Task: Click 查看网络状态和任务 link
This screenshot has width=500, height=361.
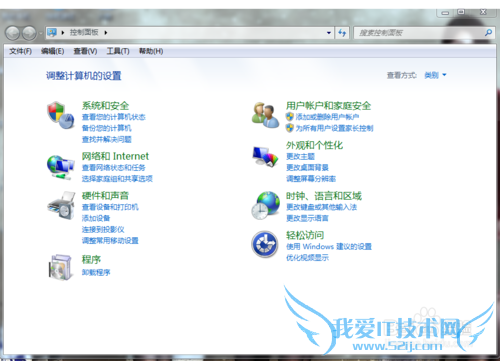Action: (x=114, y=167)
